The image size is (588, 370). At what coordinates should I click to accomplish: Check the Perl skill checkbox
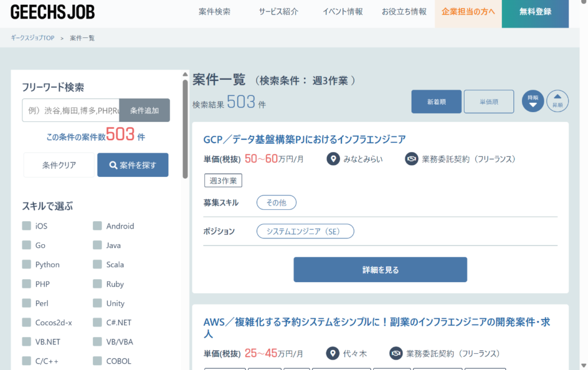26,303
